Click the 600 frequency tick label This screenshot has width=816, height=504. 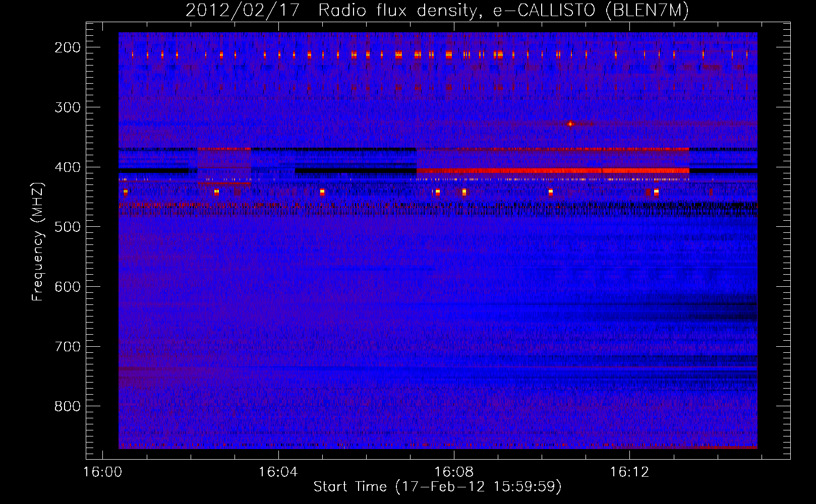click(67, 287)
